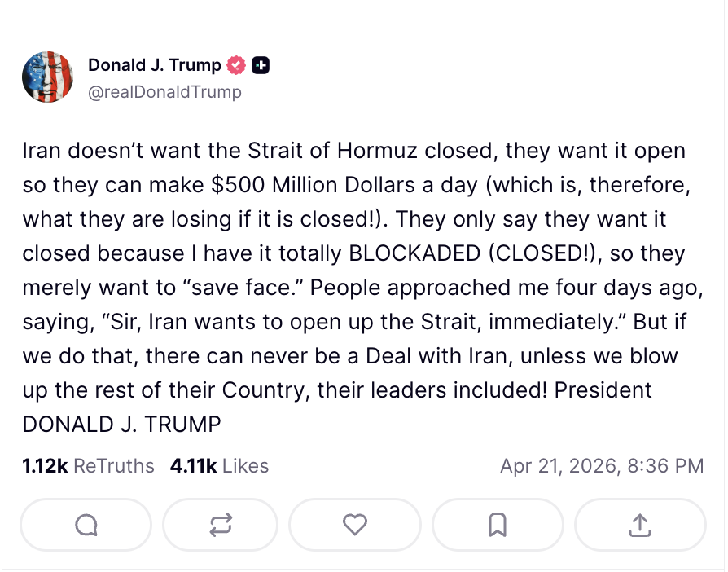Bookmark this post
The height and width of the screenshot is (572, 728).
coord(498,526)
